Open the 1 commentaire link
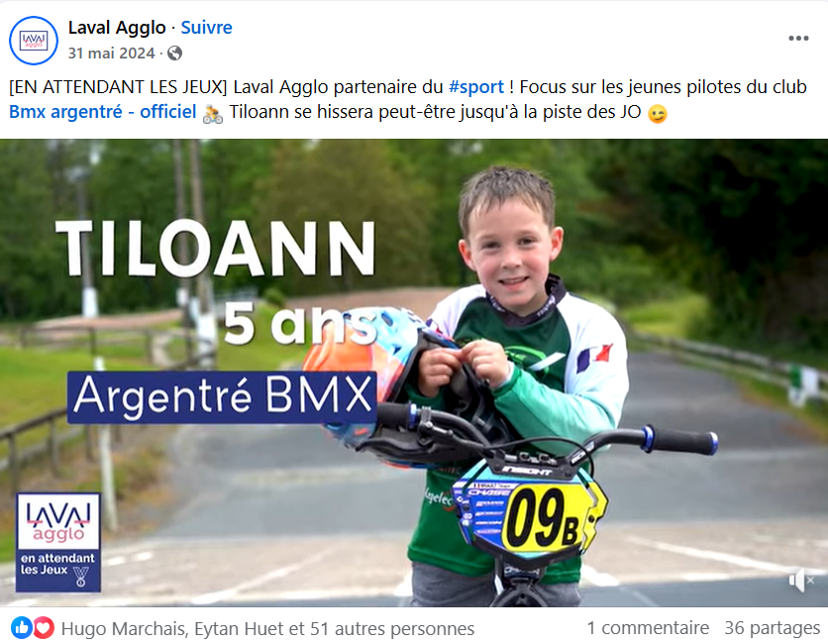This screenshot has height=644, width=828. pos(648,628)
